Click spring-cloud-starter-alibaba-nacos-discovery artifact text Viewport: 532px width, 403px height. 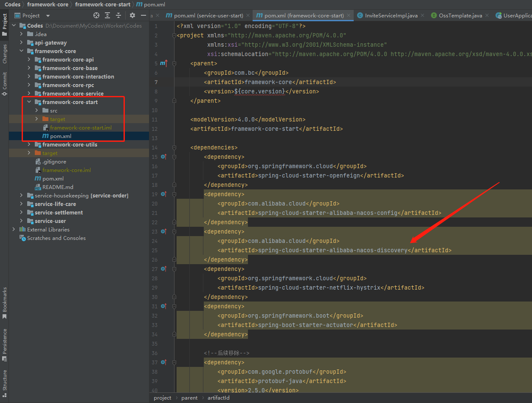coord(332,250)
